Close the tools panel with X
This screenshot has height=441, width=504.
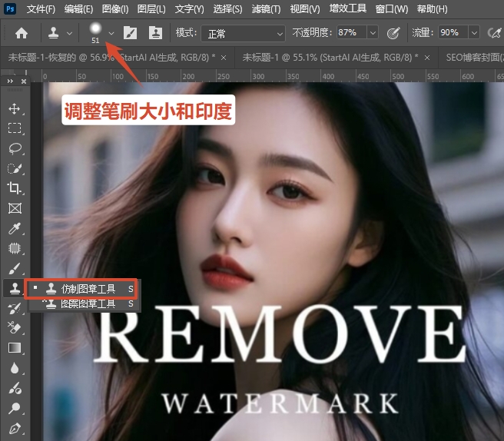point(24,81)
